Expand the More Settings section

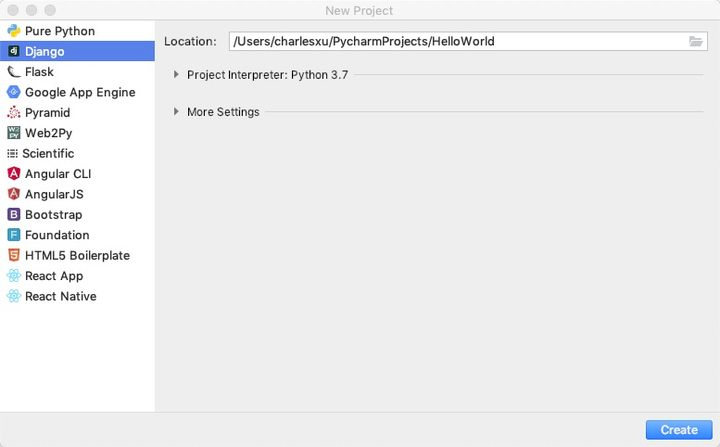point(176,112)
